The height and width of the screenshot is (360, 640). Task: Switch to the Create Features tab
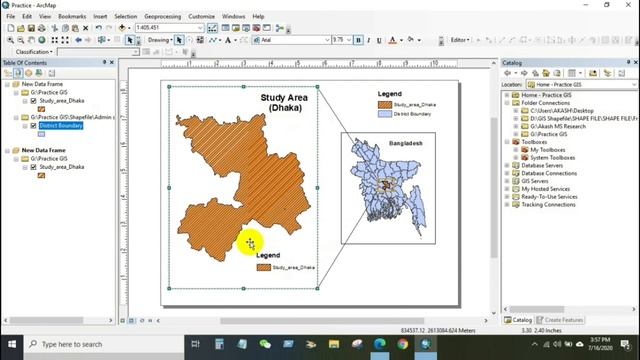(x=560, y=320)
